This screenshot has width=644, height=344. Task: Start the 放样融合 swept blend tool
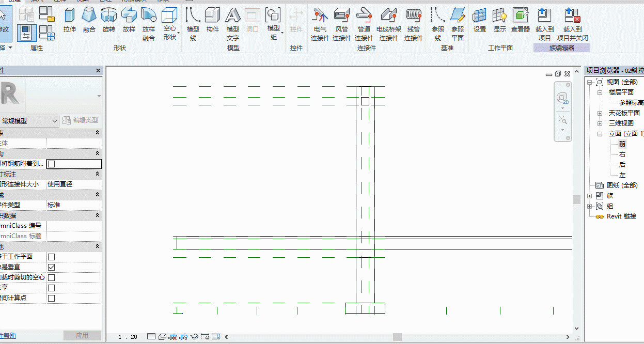149,24
